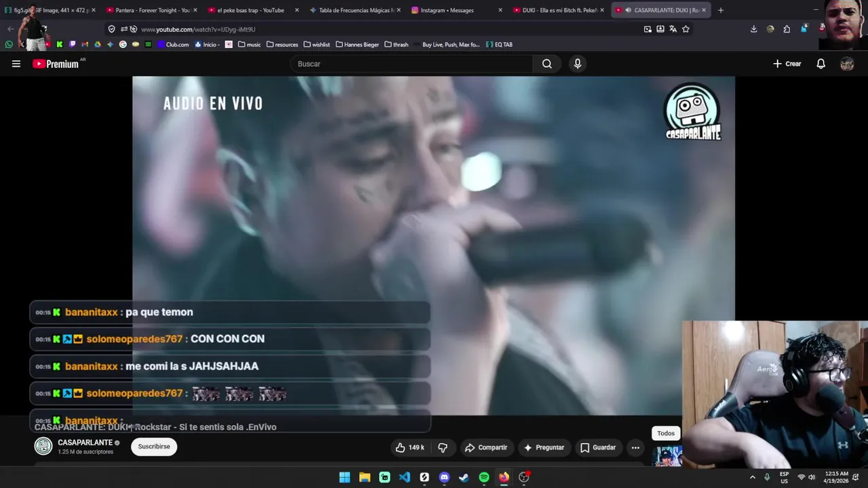Open the Club.com bookmark
868x488 pixels.
pyautogui.click(x=173, y=45)
